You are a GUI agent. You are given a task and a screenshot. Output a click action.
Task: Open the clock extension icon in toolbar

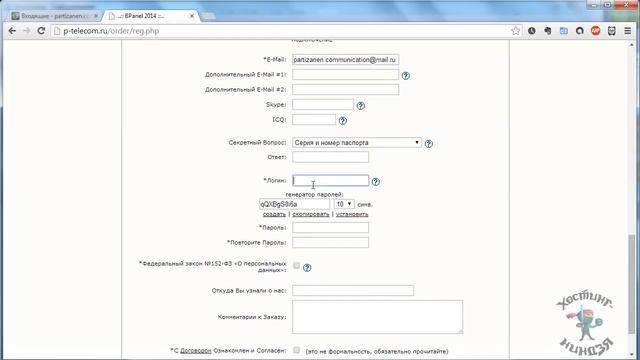531,31
